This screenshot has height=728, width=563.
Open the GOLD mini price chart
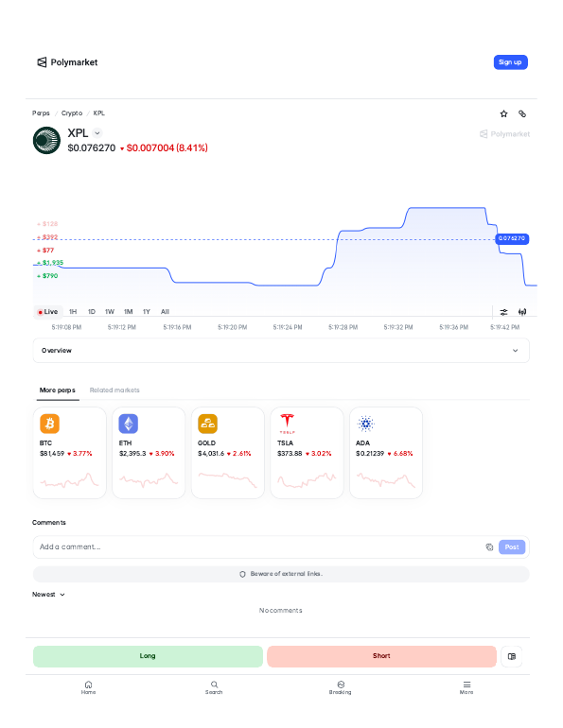pos(228,479)
